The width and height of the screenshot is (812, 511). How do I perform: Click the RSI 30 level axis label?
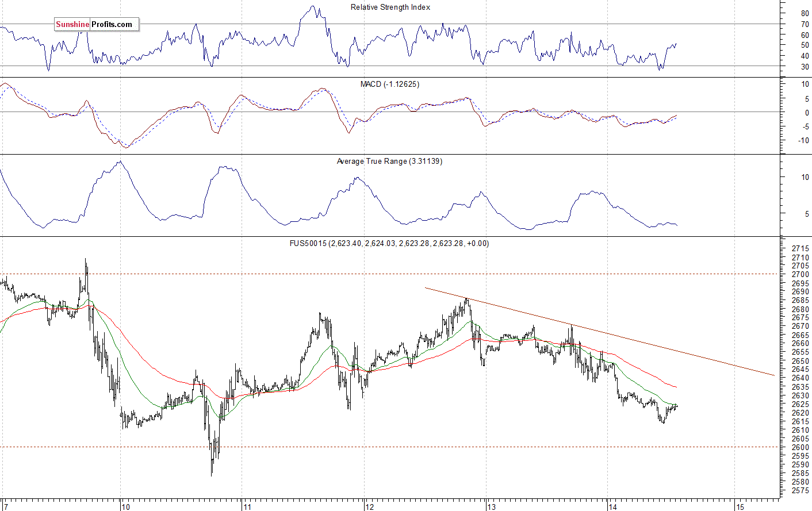[x=805, y=67]
